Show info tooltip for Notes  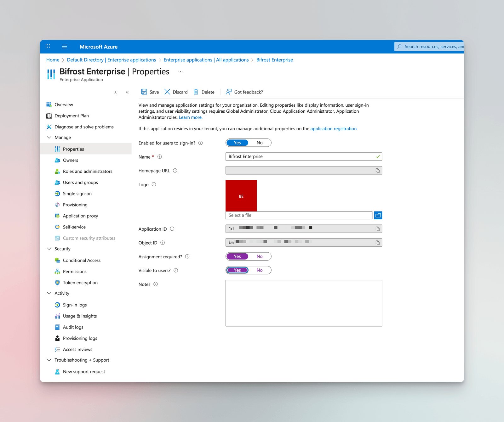(x=156, y=284)
